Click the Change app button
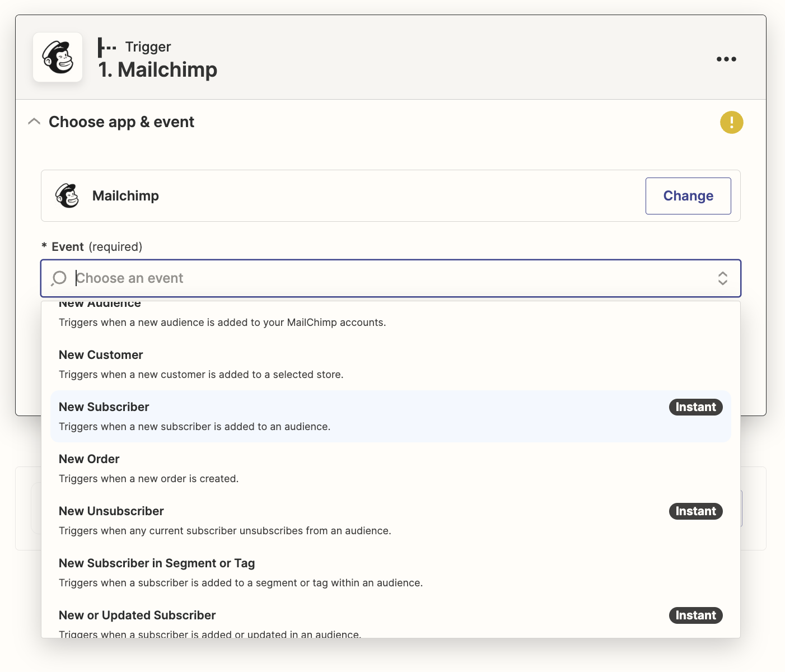Image resolution: width=785 pixels, height=672 pixels. 688,196
